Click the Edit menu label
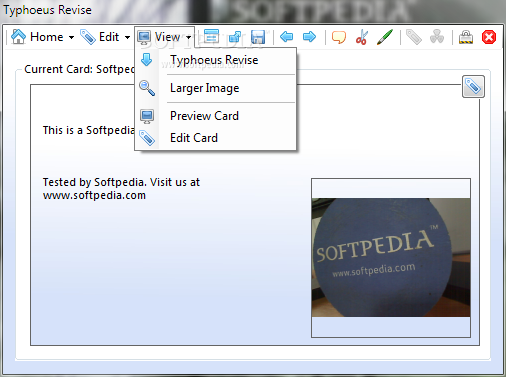The image size is (506, 377). (x=109, y=37)
